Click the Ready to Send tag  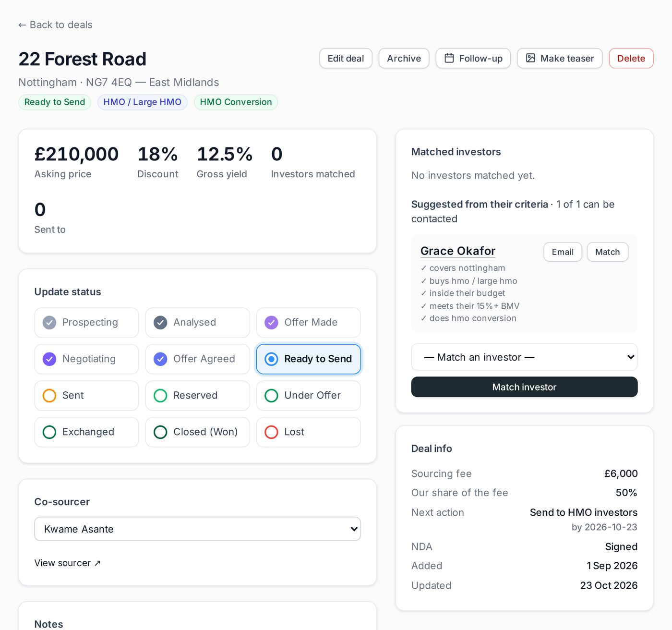pyautogui.click(x=55, y=102)
